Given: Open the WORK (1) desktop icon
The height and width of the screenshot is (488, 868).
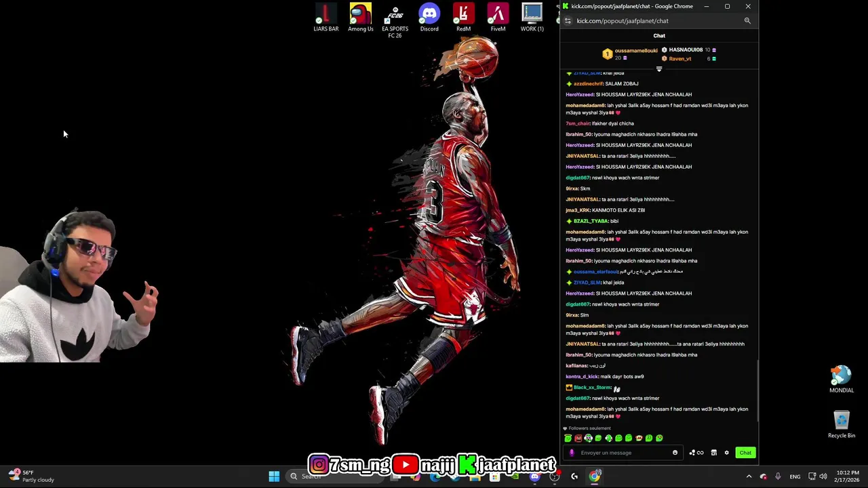Looking at the screenshot, I should point(532,18).
